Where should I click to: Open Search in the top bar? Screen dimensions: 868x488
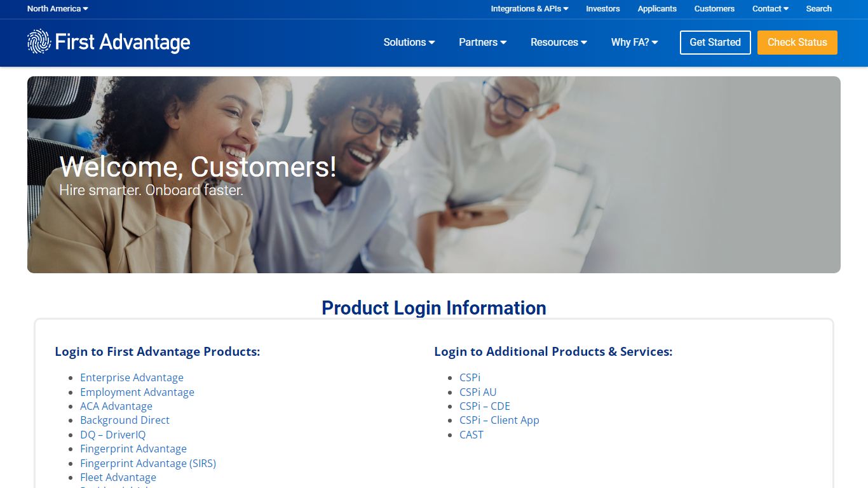pos(818,9)
